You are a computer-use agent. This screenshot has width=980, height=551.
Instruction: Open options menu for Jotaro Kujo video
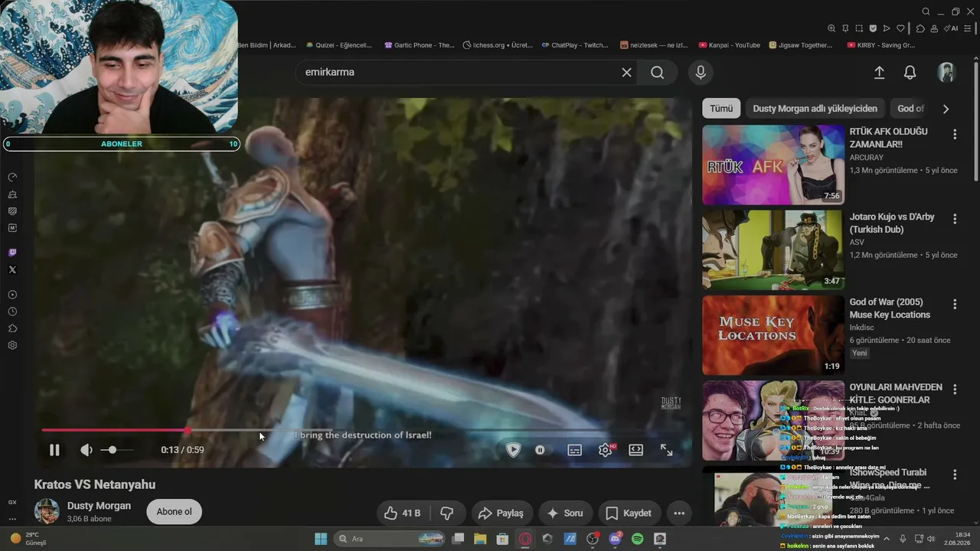click(955, 219)
